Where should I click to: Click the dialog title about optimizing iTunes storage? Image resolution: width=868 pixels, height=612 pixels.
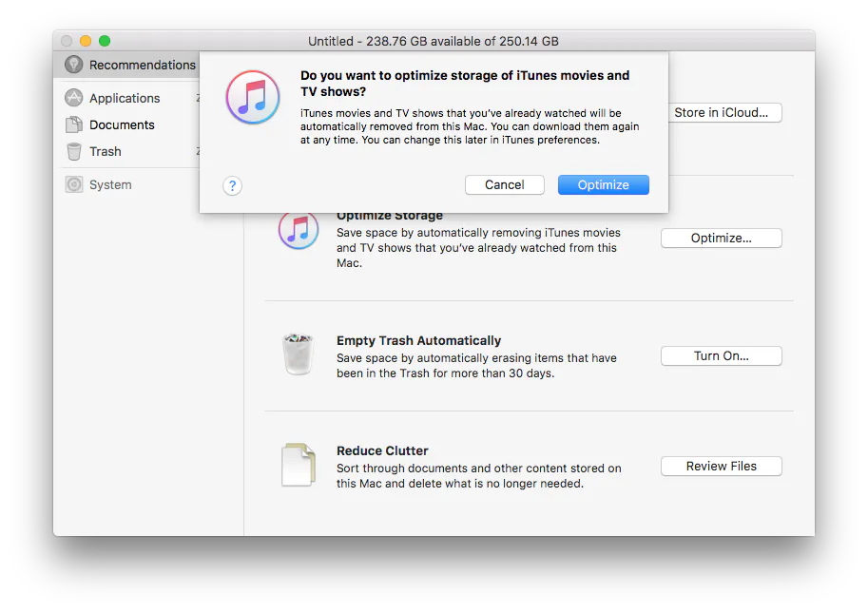(x=465, y=83)
